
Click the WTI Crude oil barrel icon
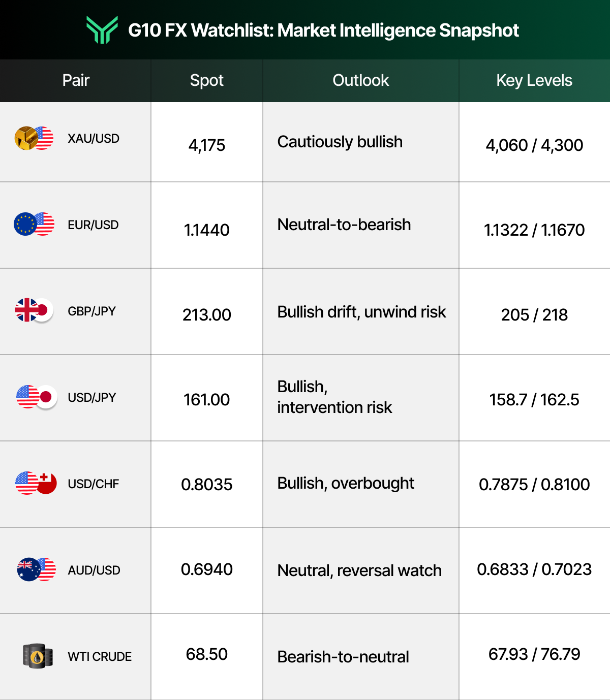(x=38, y=656)
